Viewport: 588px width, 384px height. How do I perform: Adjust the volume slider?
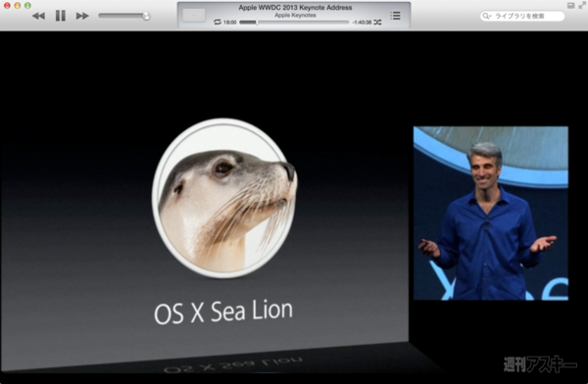(x=124, y=16)
